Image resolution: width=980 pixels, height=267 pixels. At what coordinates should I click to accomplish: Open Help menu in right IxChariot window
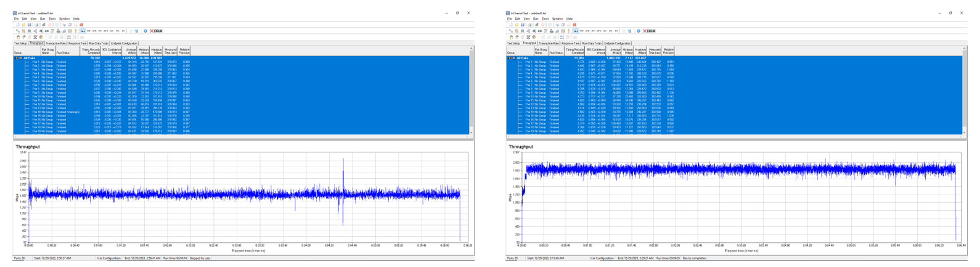click(x=570, y=18)
